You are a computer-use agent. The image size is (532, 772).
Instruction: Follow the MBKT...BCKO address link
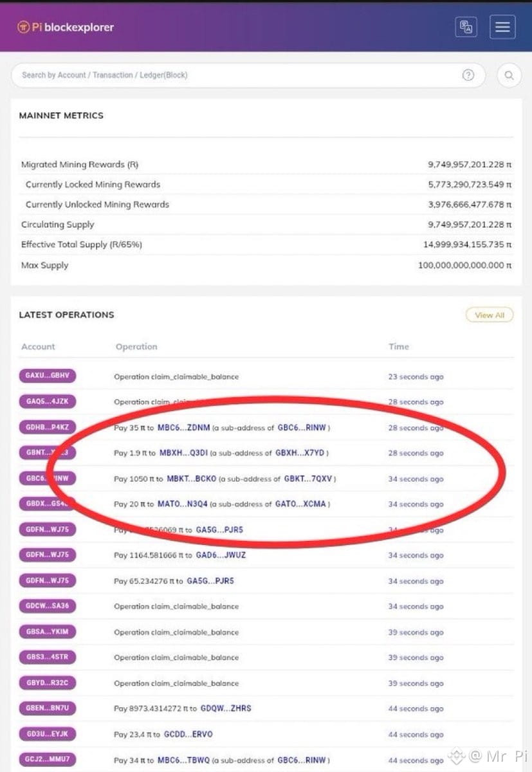coord(192,479)
